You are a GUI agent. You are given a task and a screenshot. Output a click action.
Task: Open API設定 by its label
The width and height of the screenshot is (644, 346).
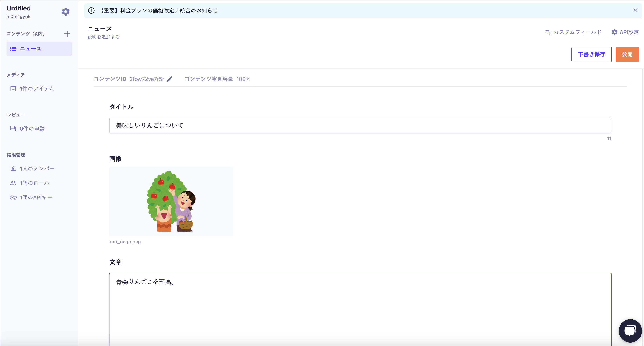tap(629, 32)
